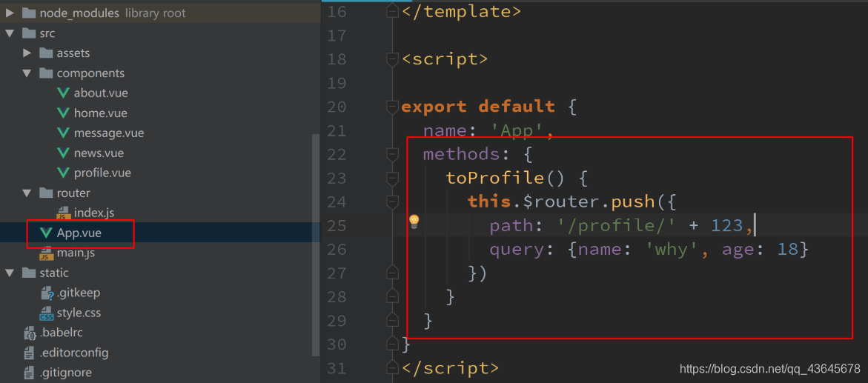Click the fold end marker on line 27

[392, 273]
